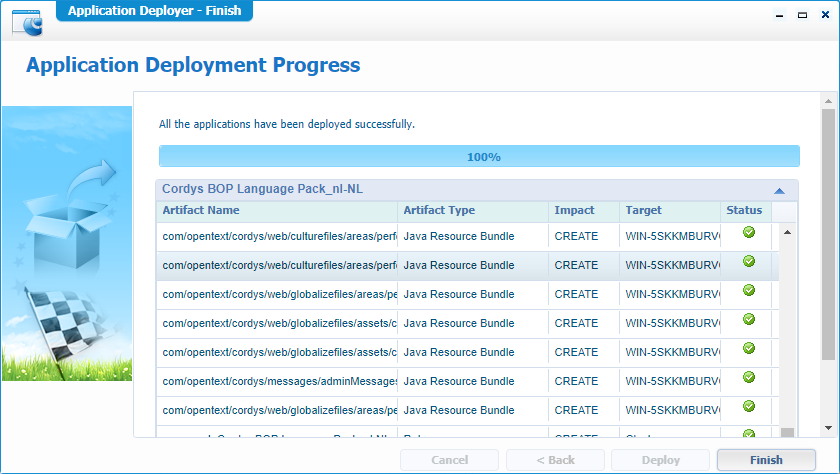
Task: Minimize the Application Deployer window
Action: coord(779,15)
